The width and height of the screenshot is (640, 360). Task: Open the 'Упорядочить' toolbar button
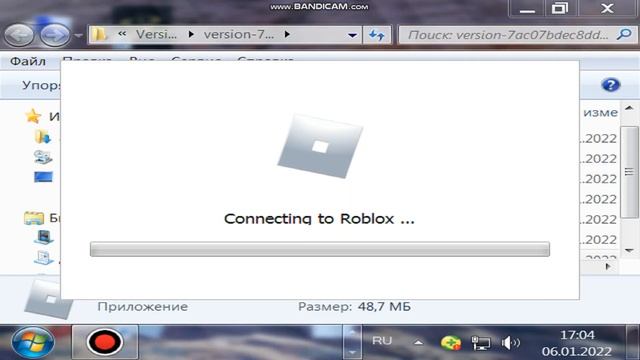41,85
